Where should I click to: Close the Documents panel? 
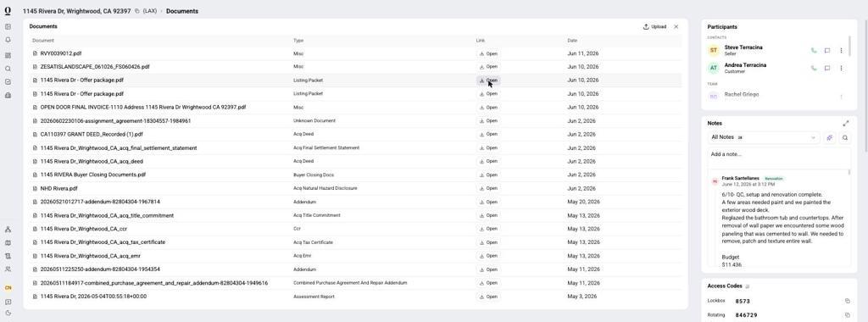(x=676, y=26)
